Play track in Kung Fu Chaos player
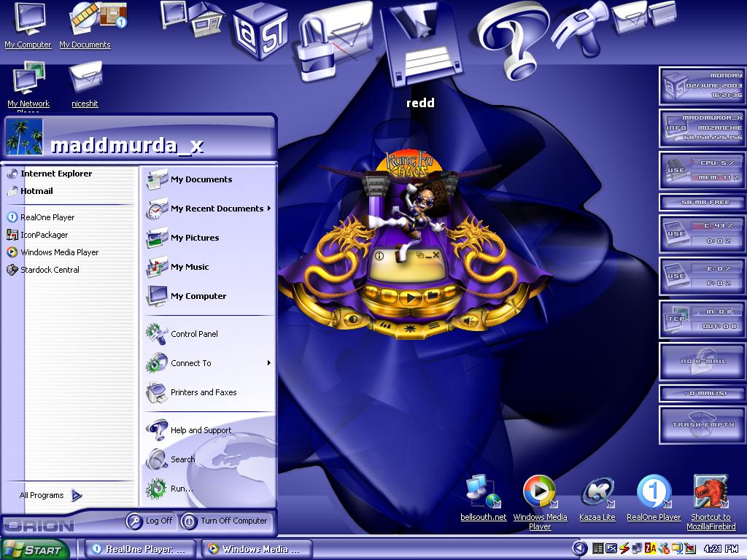The image size is (747, 560). (410, 297)
